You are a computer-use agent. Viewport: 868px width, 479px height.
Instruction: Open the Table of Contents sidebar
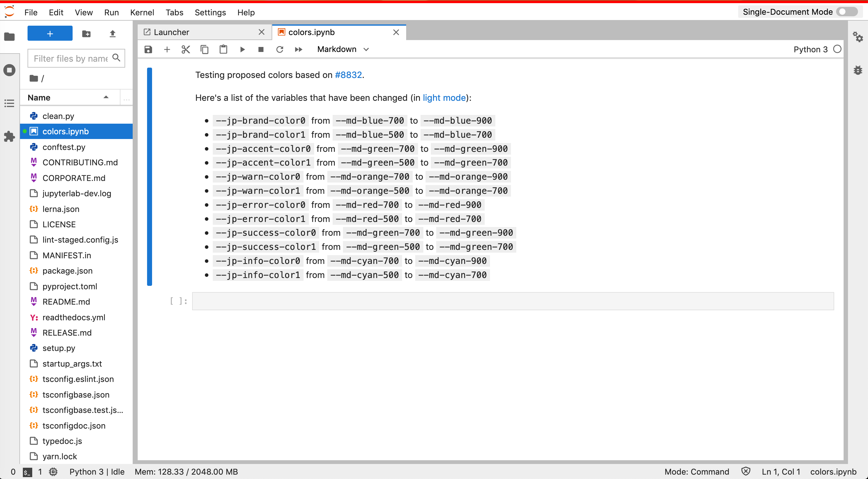click(9, 103)
